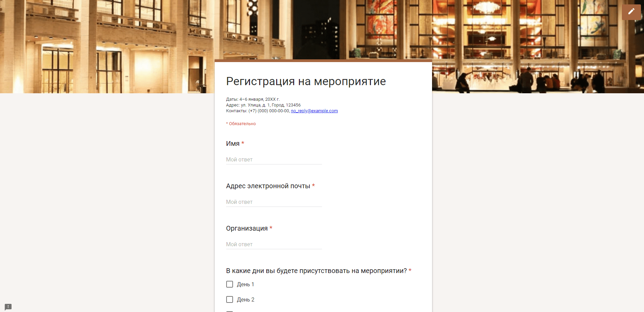Click the Адрес description line
The height and width of the screenshot is (312, 644).
coord(263,105)
